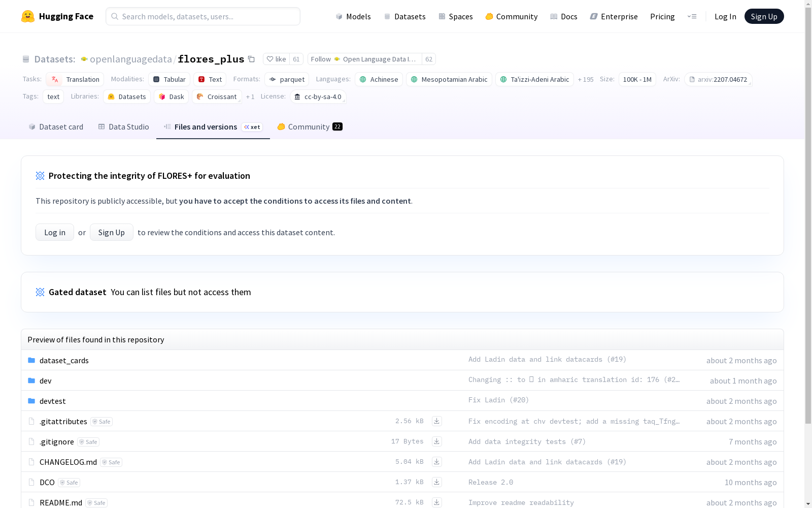Click the Croissant library tag

[x=217, y=97]
